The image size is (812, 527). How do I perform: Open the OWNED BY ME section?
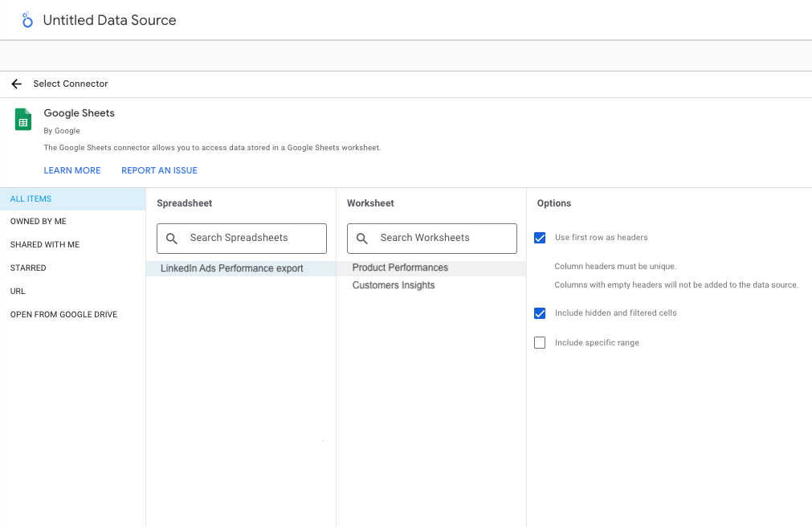tap(39, 221)
